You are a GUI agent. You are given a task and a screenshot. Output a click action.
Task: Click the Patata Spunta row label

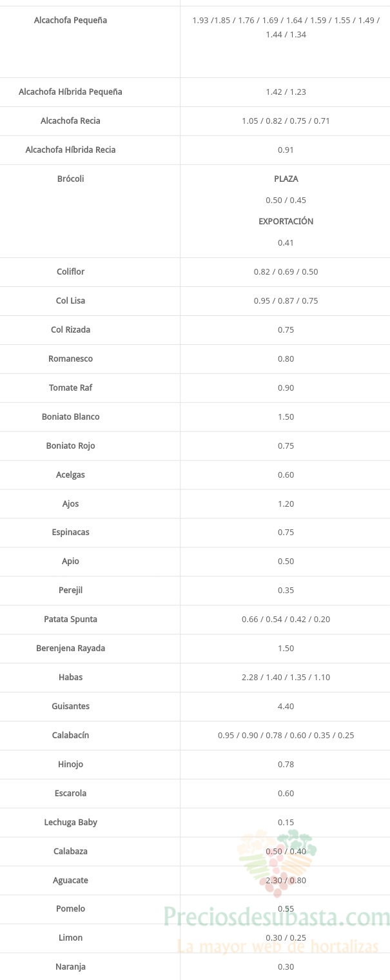pos(71,619)
